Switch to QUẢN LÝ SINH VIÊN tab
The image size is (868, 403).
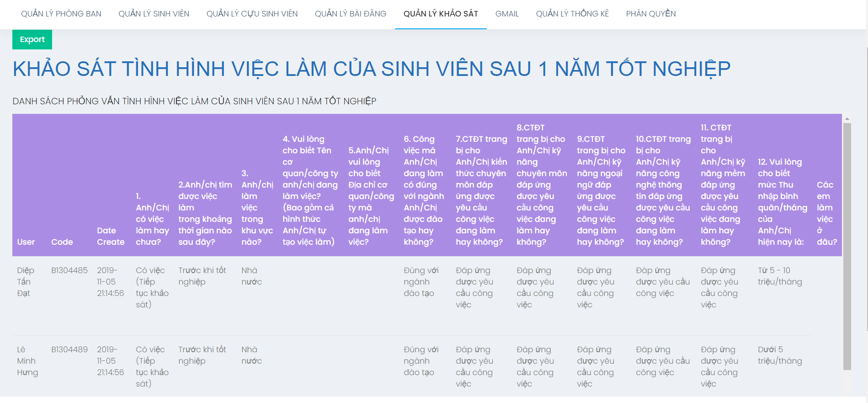[x=154, y=14]
